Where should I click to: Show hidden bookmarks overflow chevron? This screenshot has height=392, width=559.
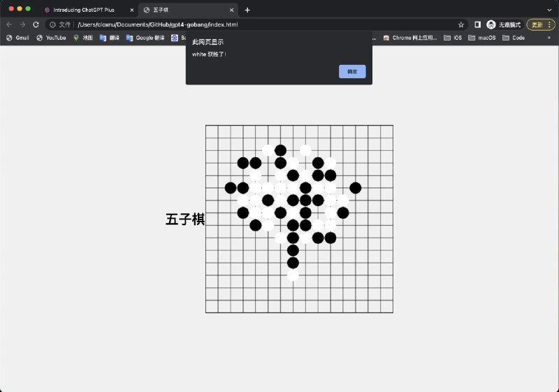[x=549, y=38]
